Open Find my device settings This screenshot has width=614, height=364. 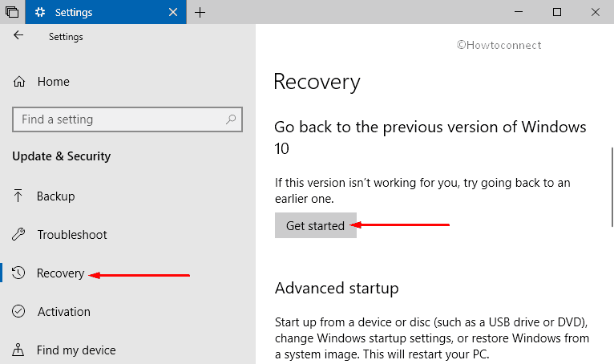click(76, 350)
